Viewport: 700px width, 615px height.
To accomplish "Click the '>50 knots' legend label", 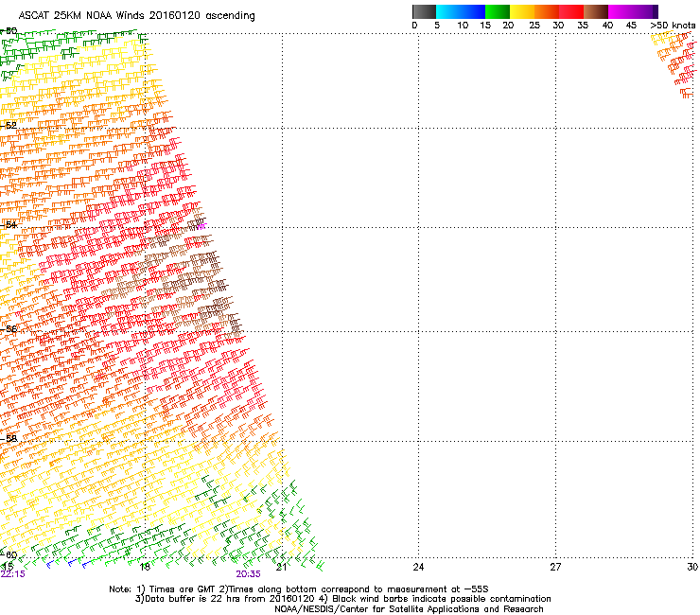I will coord(673,26).
